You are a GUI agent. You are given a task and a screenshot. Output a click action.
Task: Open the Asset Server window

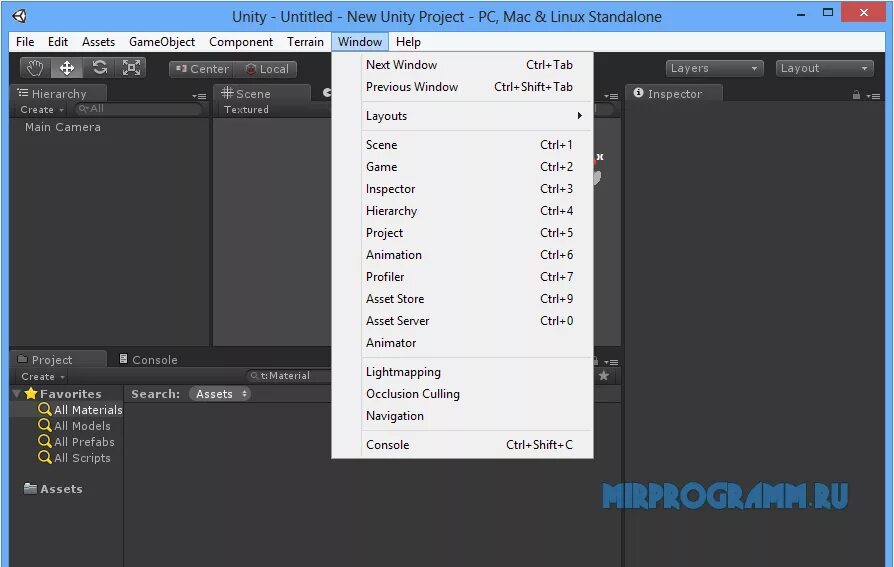point(462,321)
